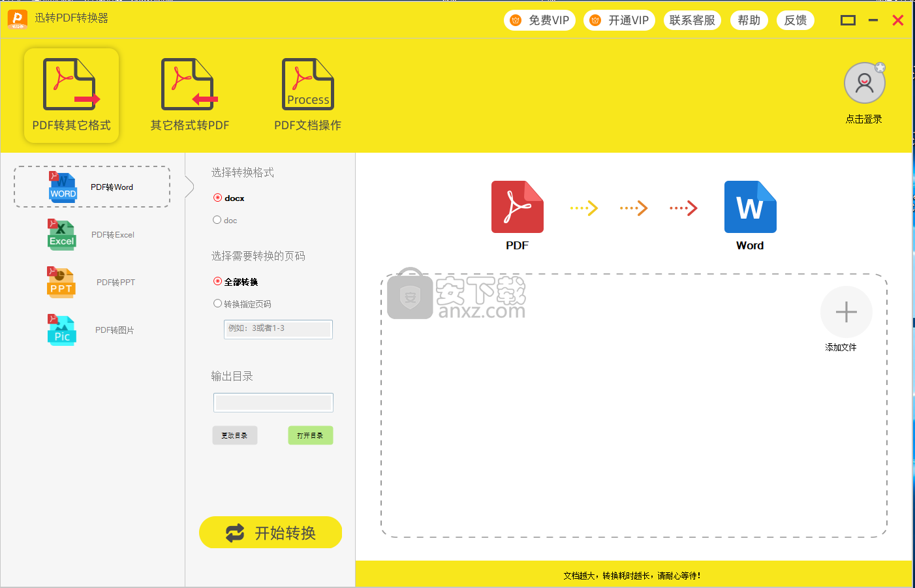
Task: Maximize the window
Action: [x=848, y=20]
